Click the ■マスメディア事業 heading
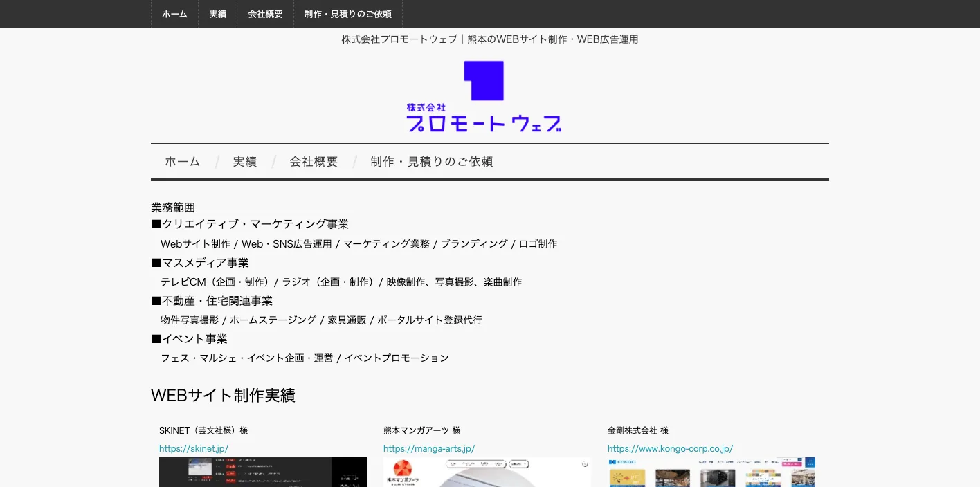Viewport: 980px width, 487px height. (200, 263)
